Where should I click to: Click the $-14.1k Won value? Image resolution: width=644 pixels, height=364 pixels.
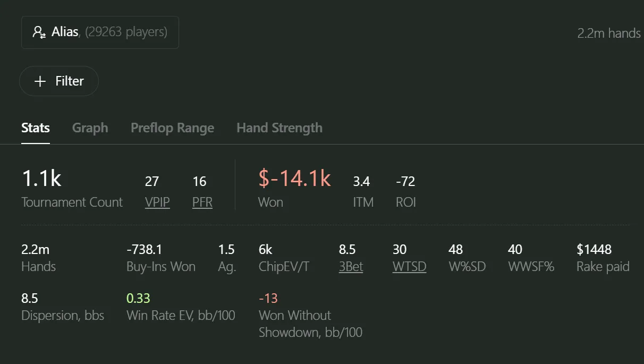pos(294,179)
